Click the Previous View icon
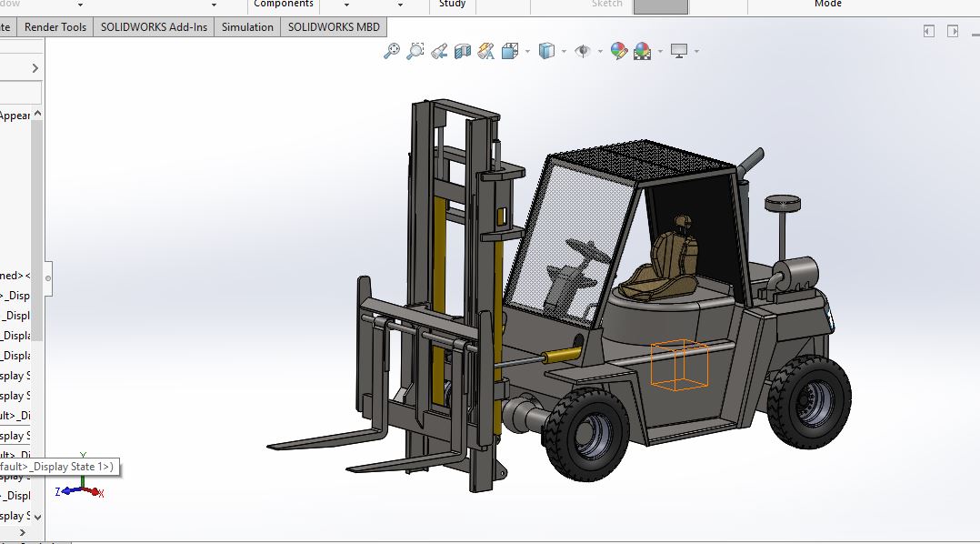This screenshot has width=980, height=544. (x=439, y=51)
